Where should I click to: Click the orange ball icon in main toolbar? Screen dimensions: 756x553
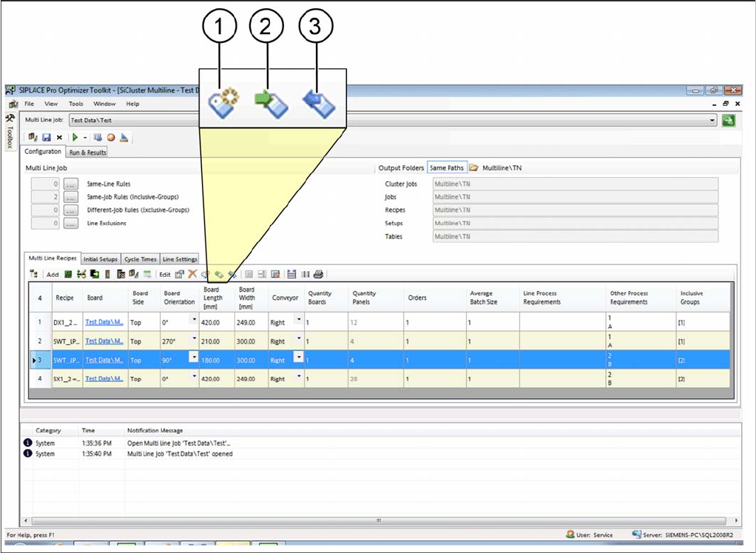(x=111, y=138)
